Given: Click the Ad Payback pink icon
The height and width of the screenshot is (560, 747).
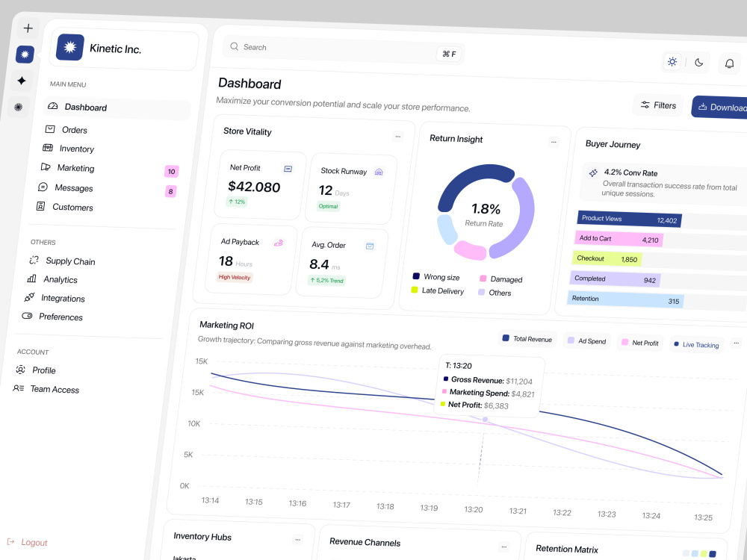Looking at the screenshot, I should pyautogui.click(x=279, y=243).
